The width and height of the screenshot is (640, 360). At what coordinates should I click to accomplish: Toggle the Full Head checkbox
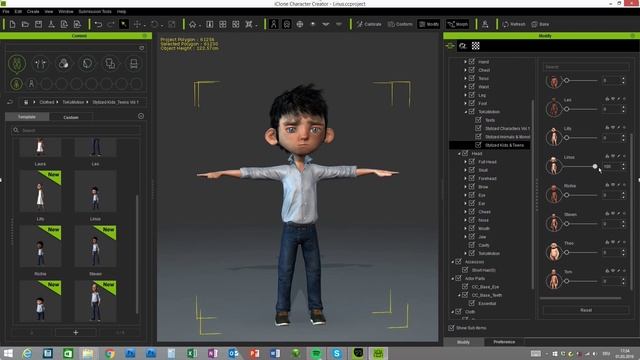pyautogui.click(x=472, y=162)
